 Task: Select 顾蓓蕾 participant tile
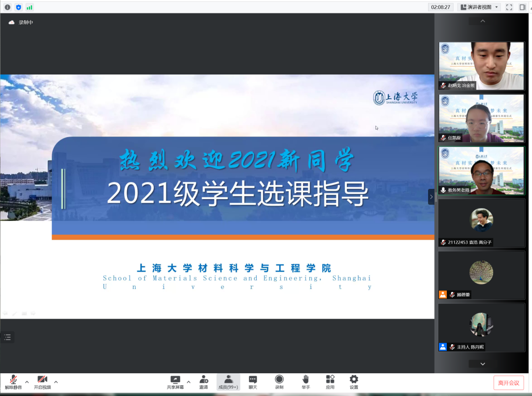(481, 275)
